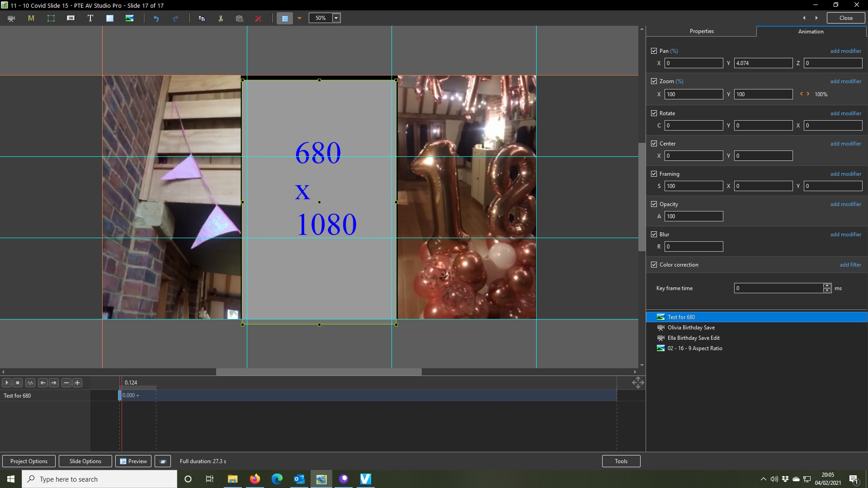868x488 pixels.
Task: Select the Text tool icon
Action: coord(90,19)
